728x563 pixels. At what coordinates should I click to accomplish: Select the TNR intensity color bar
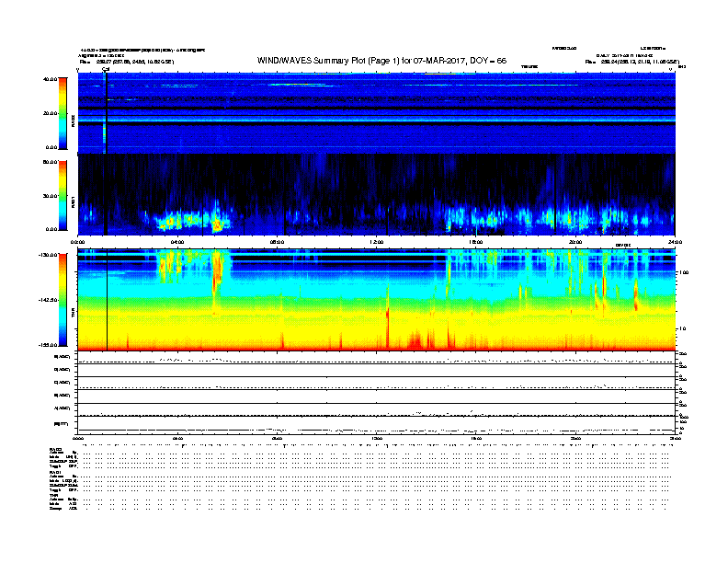[x=63, y=300]
